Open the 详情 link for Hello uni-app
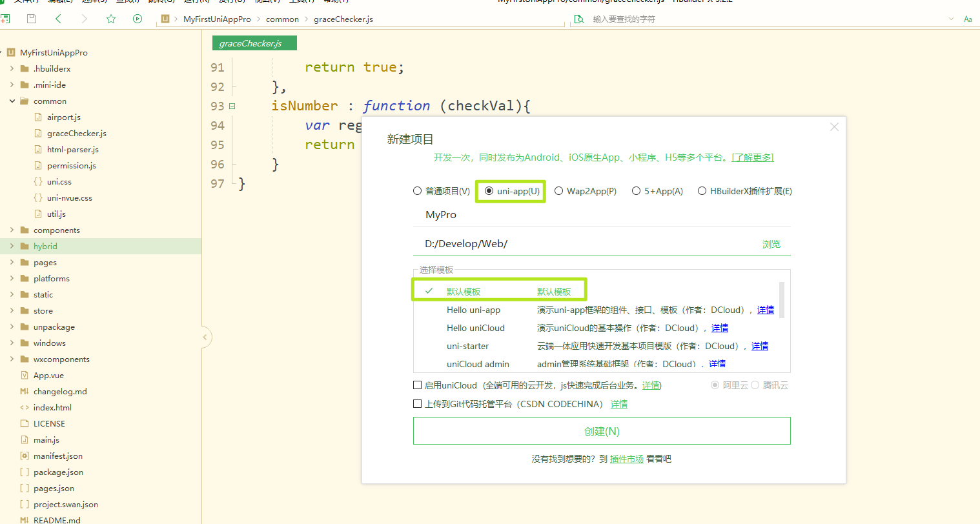This screenshot has height=524, width=980. click(766, 310)
